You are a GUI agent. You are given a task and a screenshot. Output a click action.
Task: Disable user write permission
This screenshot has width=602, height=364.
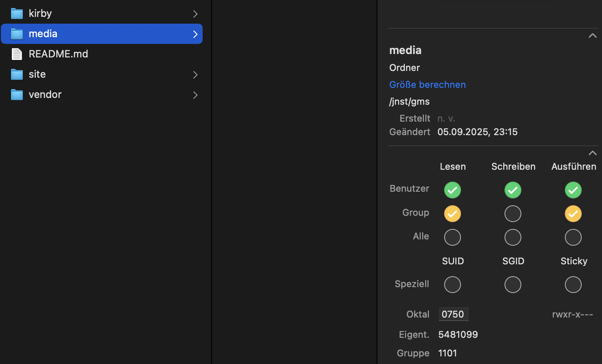tap(513, 190)
